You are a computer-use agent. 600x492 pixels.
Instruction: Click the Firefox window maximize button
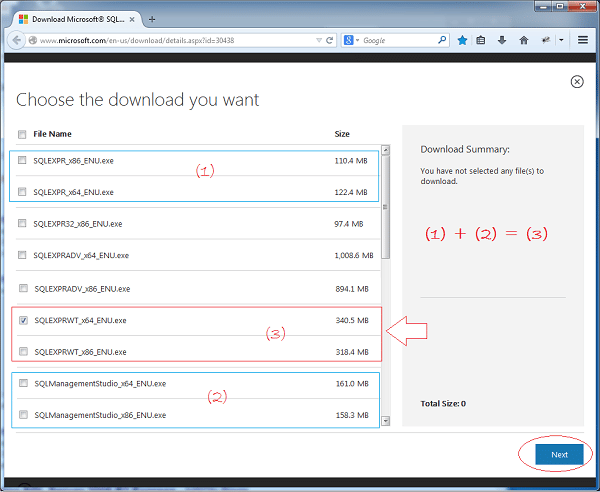560,6
